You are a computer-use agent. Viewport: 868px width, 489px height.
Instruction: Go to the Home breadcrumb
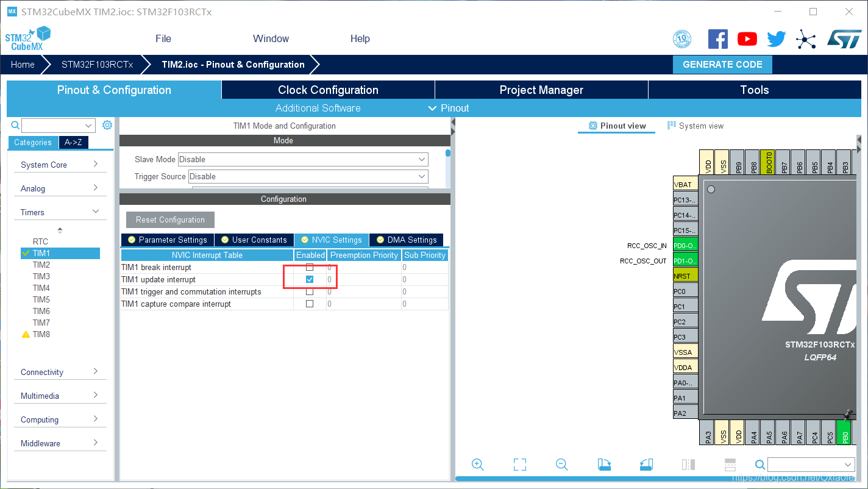click(x=23, y=64)
